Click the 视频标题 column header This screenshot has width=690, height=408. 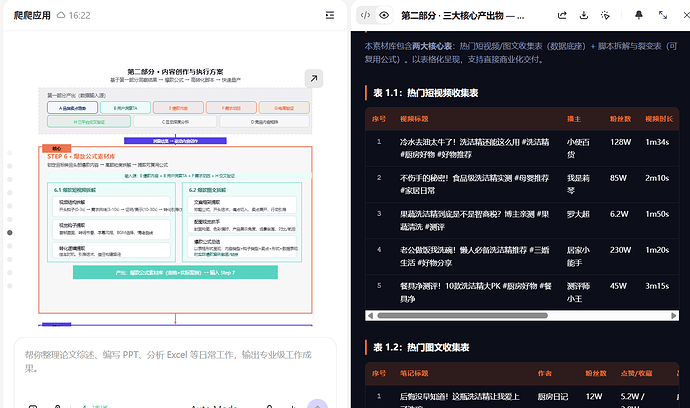tap(414, 119)
